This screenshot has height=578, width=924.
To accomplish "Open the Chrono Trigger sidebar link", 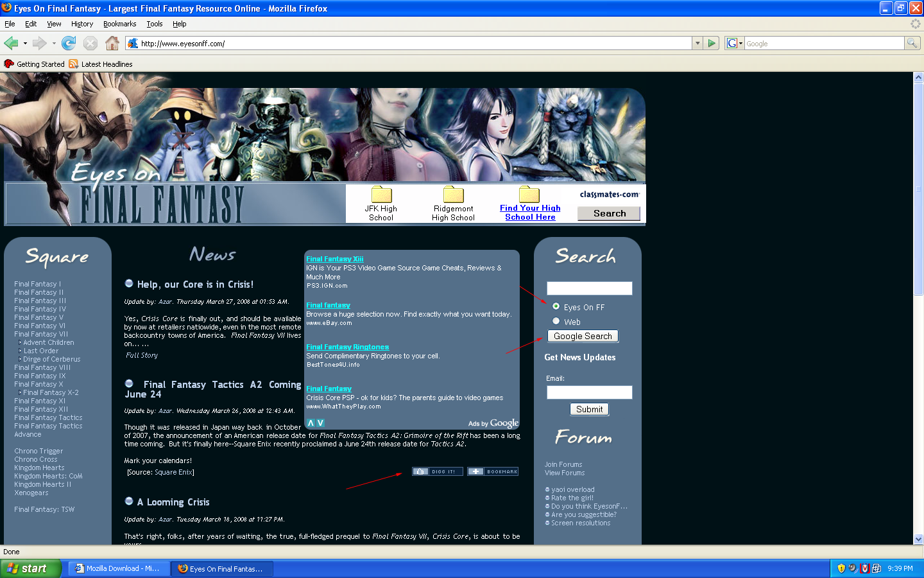I will coord(38,451).
